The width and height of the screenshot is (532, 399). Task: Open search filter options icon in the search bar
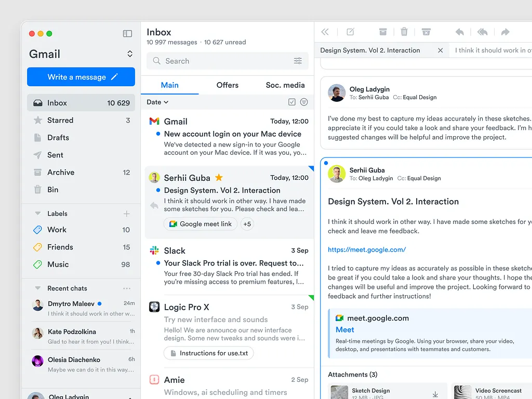[298, 60]
